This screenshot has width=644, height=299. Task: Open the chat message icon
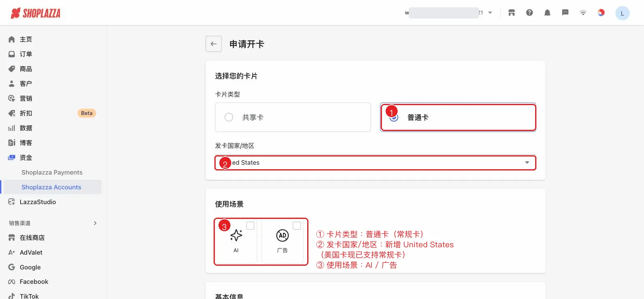565,13
